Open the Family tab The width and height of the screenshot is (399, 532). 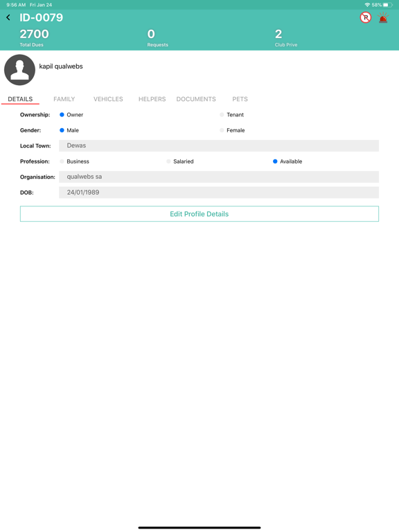tap(64, 99)
